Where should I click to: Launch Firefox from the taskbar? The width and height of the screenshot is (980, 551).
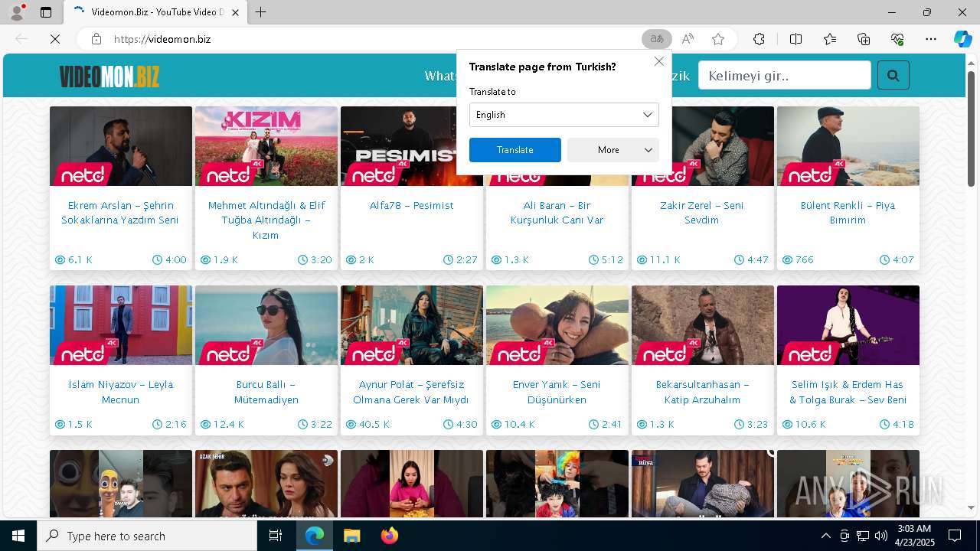389,536
